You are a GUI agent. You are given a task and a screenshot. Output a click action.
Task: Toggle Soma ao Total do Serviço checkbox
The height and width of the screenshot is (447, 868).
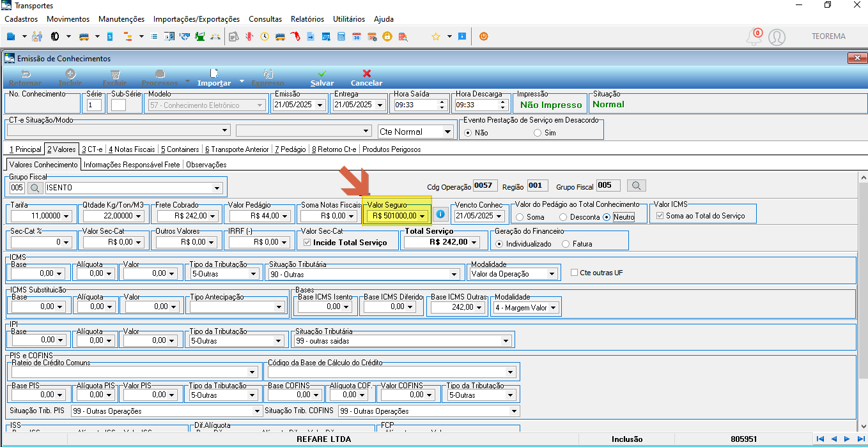click(660, 216)
